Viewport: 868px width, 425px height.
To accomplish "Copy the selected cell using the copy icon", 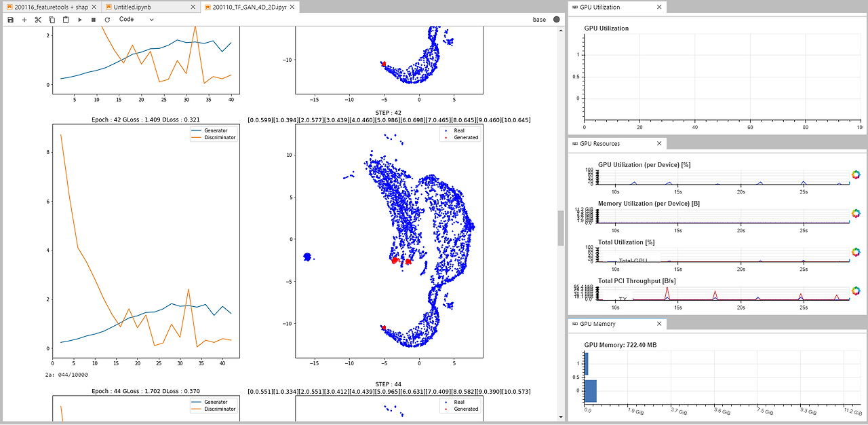I will (x=52, y=19).
